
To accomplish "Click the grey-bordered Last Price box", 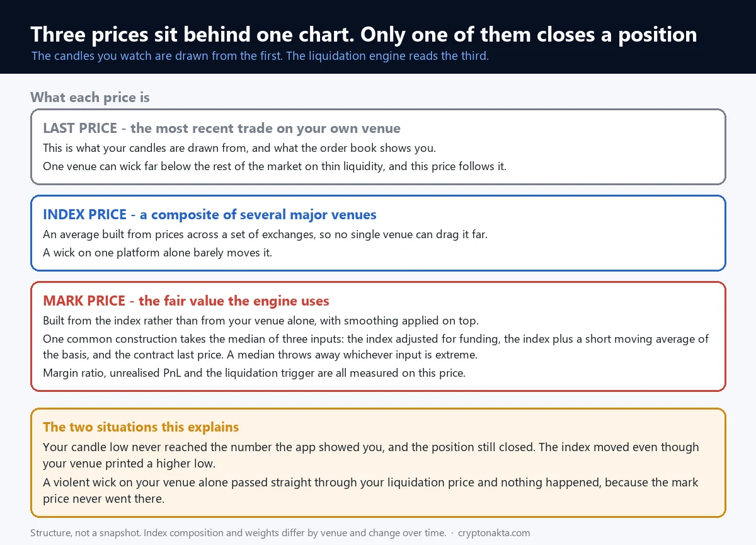I will 378,147.
